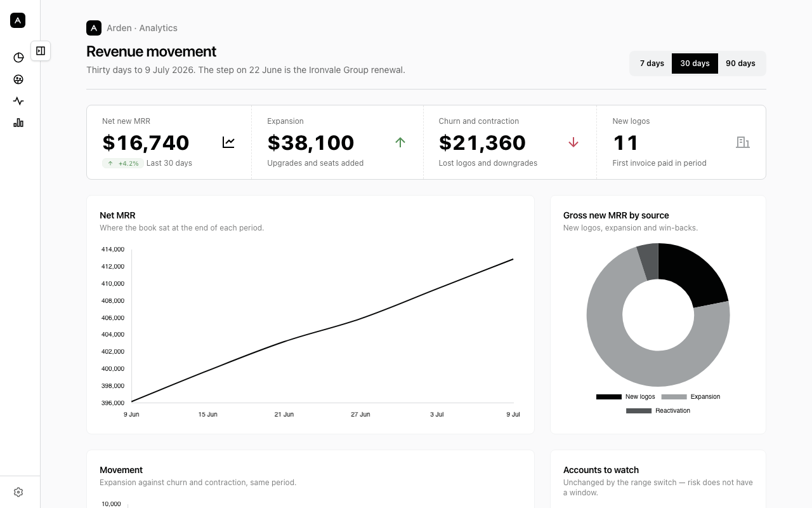Open the pie chart sidebar section
Screen dimensions: 812x508
pyautogui.click(x=18, y=58)
